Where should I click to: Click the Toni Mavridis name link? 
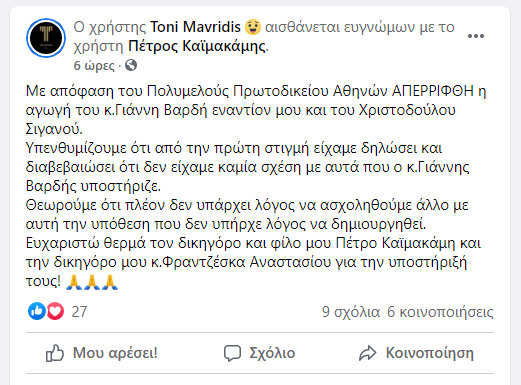(195, 27)
